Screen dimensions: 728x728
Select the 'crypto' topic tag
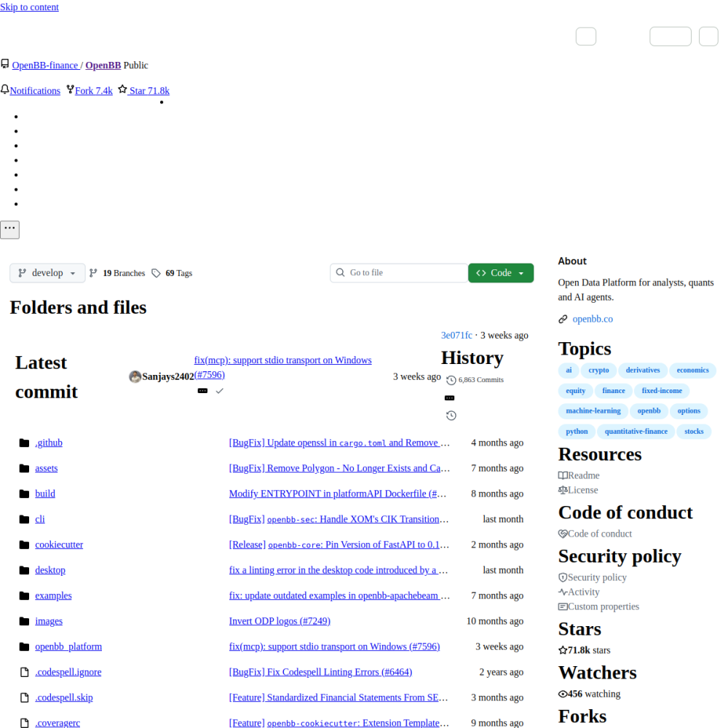pyautogui.click(x=598, y=371)
